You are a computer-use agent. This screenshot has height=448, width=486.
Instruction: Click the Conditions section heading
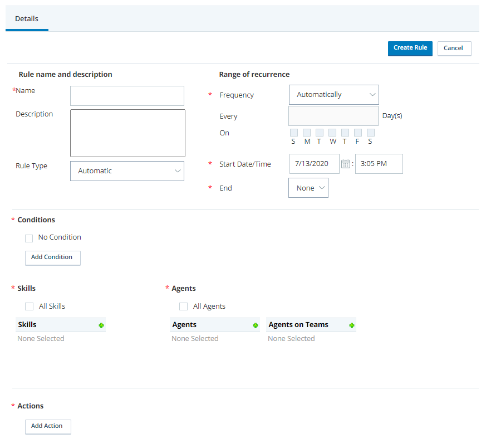36,220
